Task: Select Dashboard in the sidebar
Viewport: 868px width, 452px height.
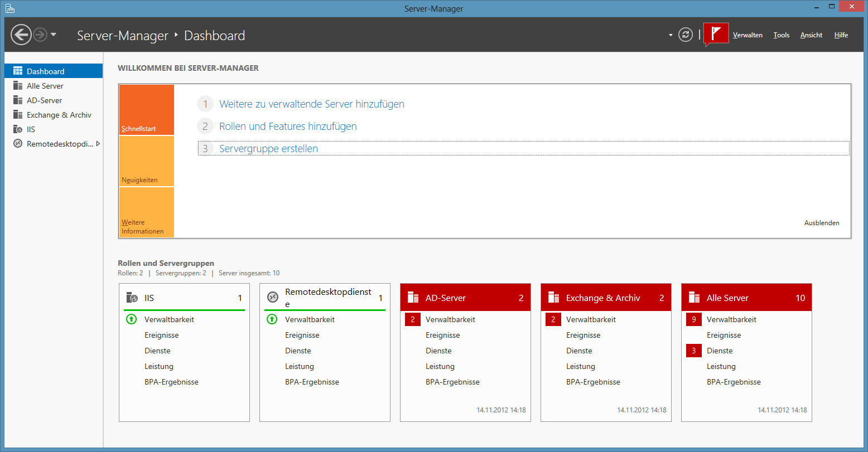Action: [x=54, y=71]
